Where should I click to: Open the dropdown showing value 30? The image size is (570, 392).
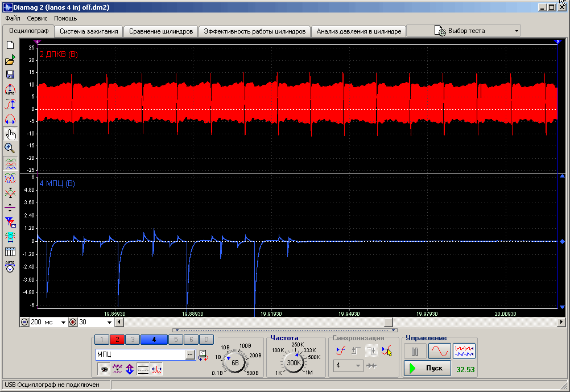(109, 322)
